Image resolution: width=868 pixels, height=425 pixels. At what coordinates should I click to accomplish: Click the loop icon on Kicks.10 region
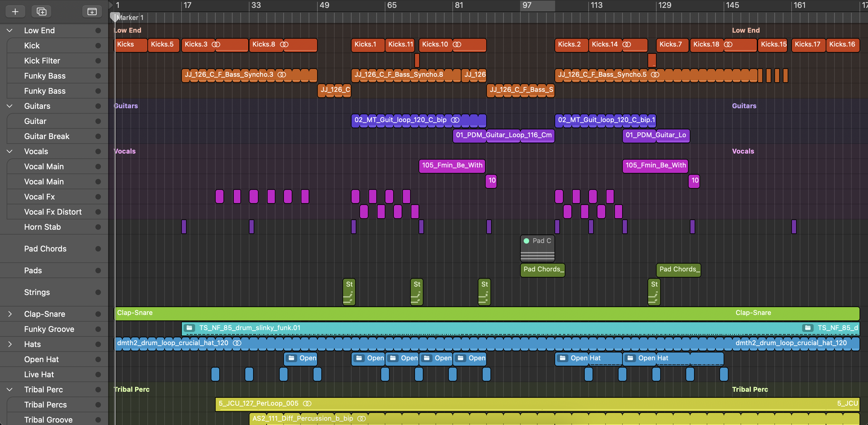pos(457,44)
